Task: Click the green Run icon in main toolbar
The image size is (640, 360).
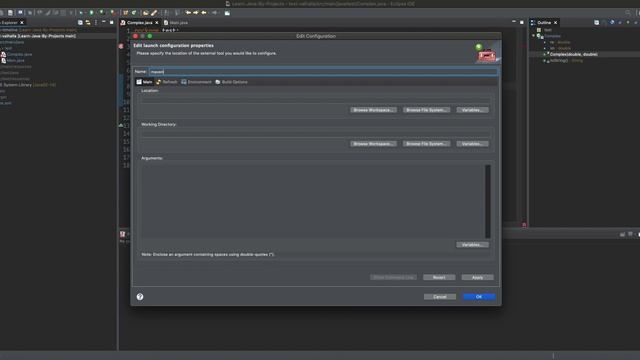Action: pos(91,13)
